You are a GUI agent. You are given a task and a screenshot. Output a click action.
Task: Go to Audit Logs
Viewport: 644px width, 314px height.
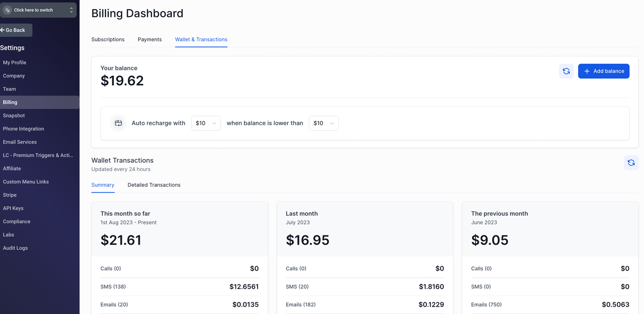tap(15, 248)
